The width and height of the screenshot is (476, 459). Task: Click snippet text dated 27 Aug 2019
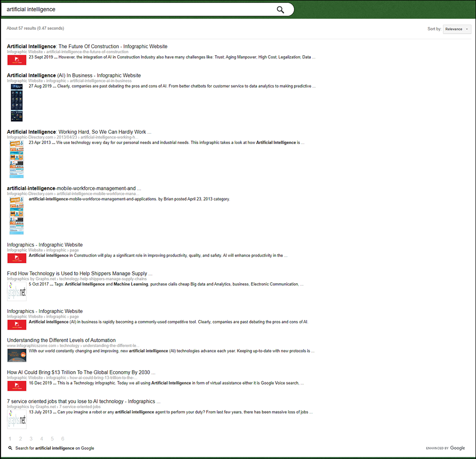click(x=172, y=86)
